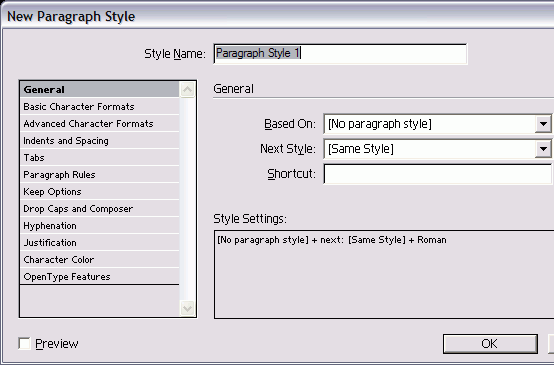
Task: Choose the Justification category
Action: coord(100,242)
